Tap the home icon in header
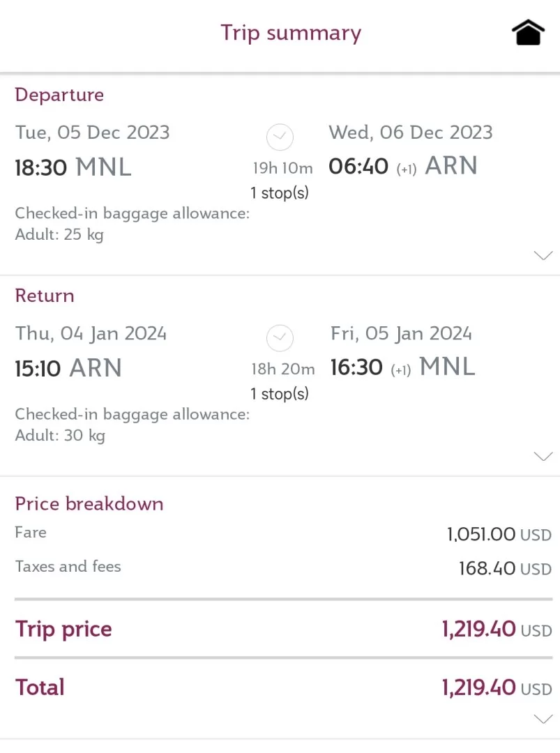Image resolution: width=560 pixels, height=753 pixels. pos(528,33)
